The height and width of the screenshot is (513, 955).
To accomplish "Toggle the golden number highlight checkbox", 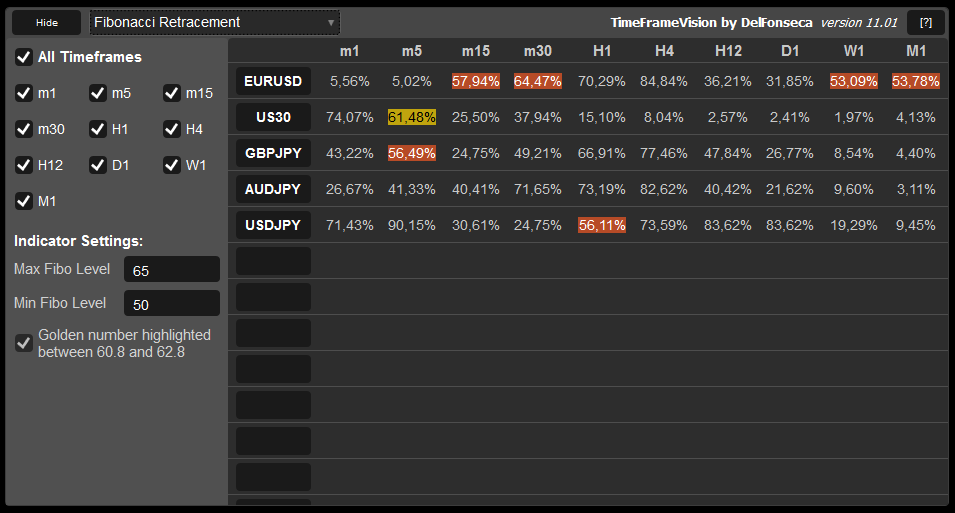I will pos(24,343).
